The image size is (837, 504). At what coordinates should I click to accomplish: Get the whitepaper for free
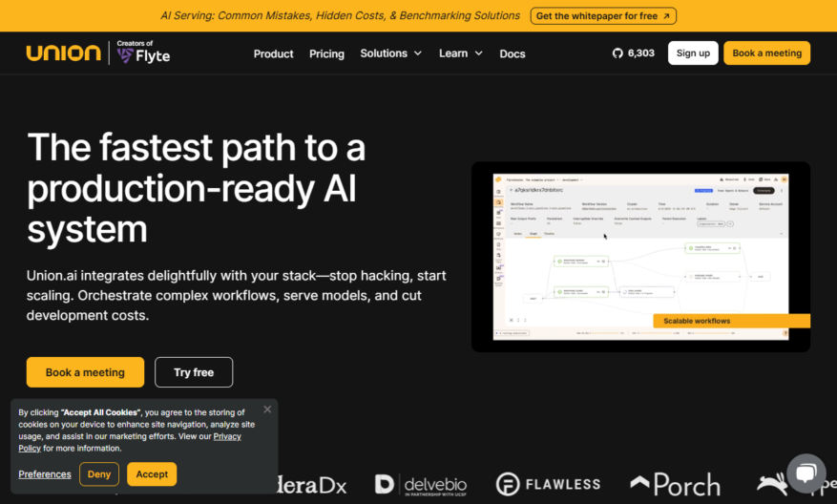603,16
